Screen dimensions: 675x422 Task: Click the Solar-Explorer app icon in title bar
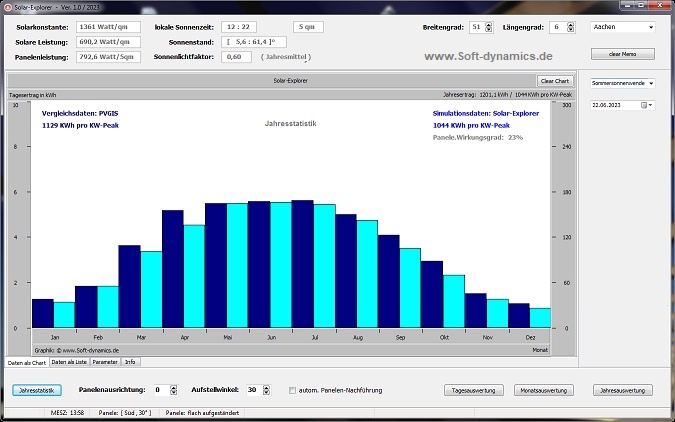[x=6, y=6]
